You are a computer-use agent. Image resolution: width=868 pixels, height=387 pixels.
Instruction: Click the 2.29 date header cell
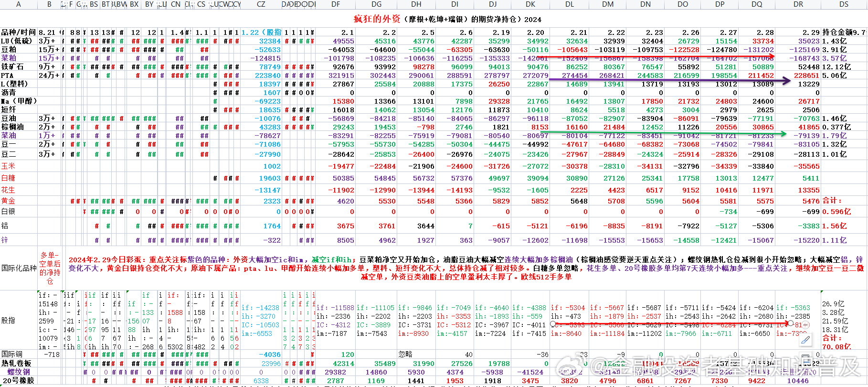click(x=807, y=32)
